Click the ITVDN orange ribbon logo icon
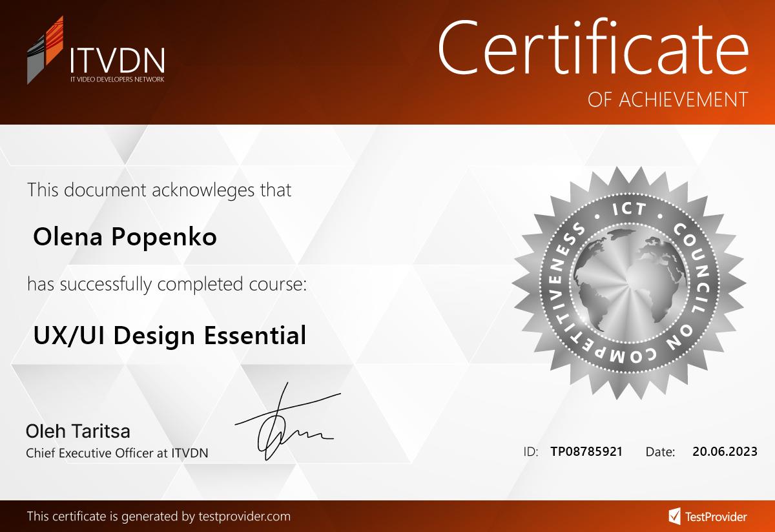This screenshot has height=532, width=775. [45, 50]
